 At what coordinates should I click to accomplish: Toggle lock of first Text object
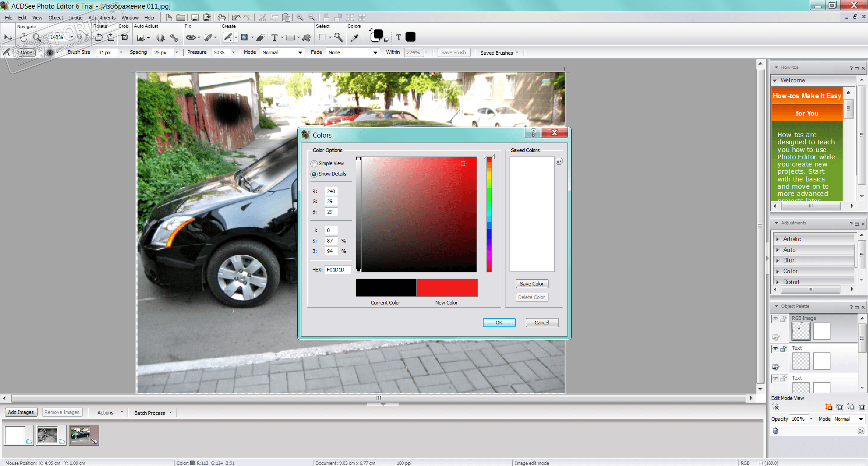coord(783,348)
